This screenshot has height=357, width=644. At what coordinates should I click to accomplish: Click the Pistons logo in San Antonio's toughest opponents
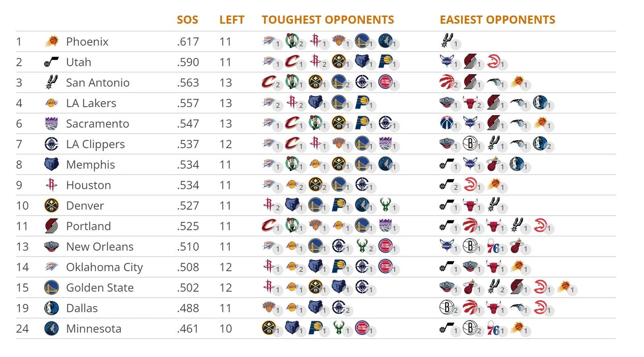tap(385, 82)
